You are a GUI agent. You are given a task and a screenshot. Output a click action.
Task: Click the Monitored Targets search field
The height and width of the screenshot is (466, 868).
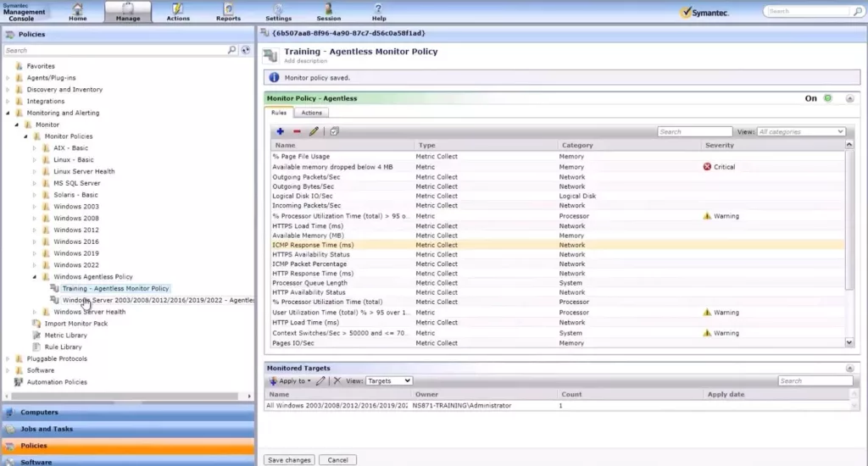click(815, 380)
